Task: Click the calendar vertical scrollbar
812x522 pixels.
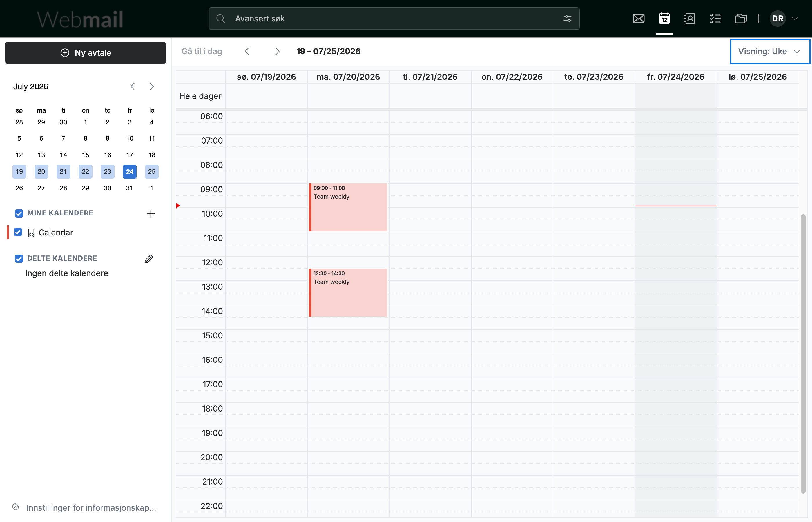Action: click(x=803, y=354)
